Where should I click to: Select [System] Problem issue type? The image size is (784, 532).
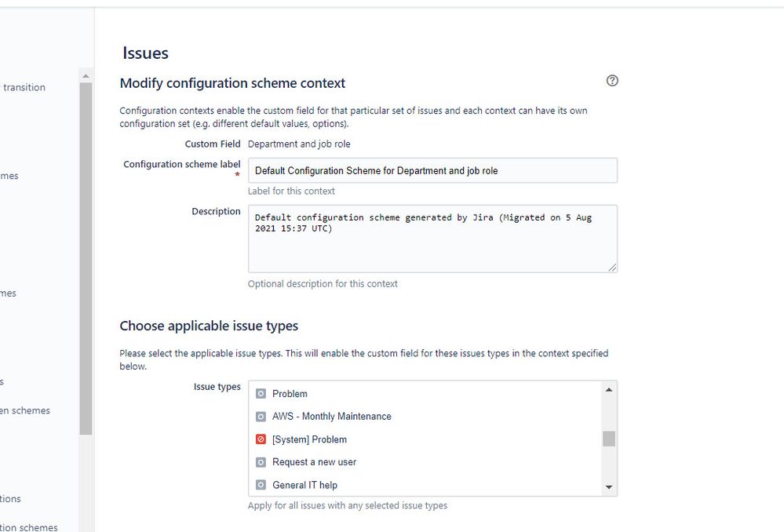[x=309, y=439]
